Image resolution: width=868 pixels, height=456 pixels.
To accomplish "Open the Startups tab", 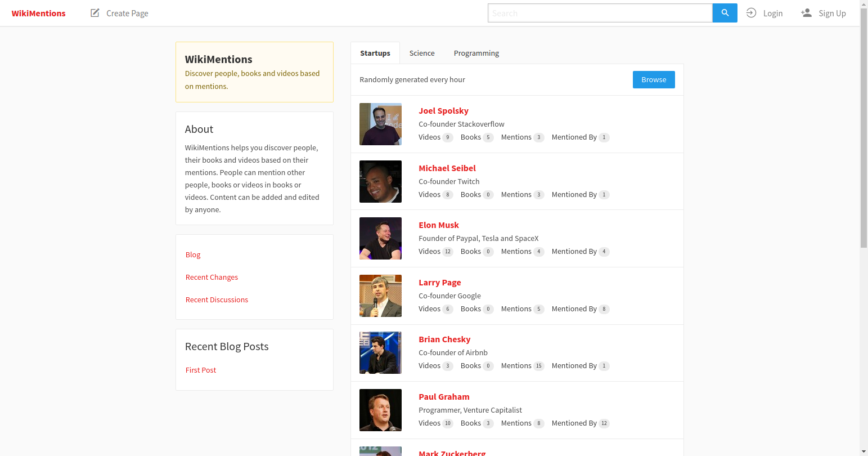I will pyautogui.click(x=375, y=52).
